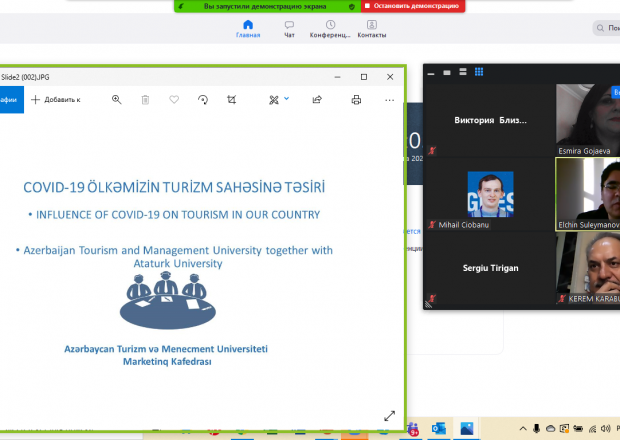The height and width of the screenshot is (440, 620).
Task: Open the Photos app taskbar icon
Action: tap(467, 429)
